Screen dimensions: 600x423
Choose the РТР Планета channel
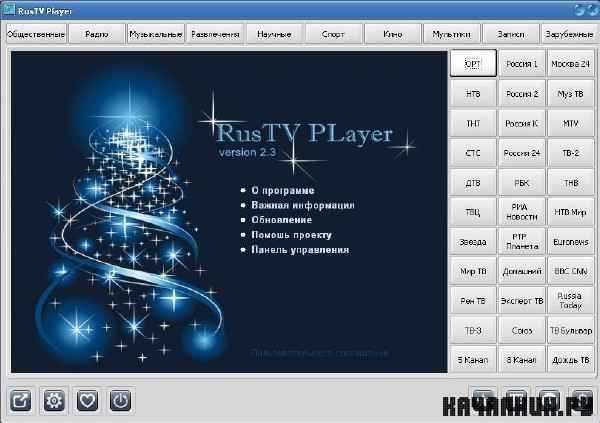[x=522, y=242]
